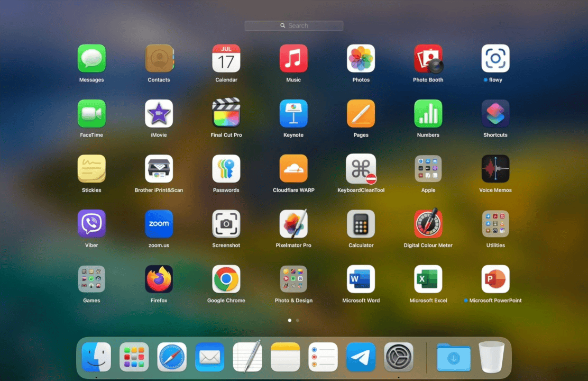588x381 pixels.
Task: Launch Final Cut Pro
Action: (x=226, y=113)
